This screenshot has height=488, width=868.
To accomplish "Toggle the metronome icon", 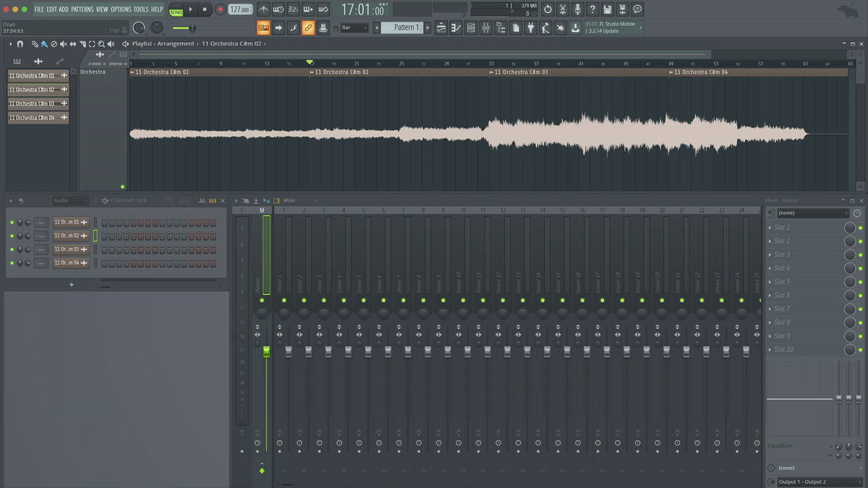I will [x=263, y=9].
